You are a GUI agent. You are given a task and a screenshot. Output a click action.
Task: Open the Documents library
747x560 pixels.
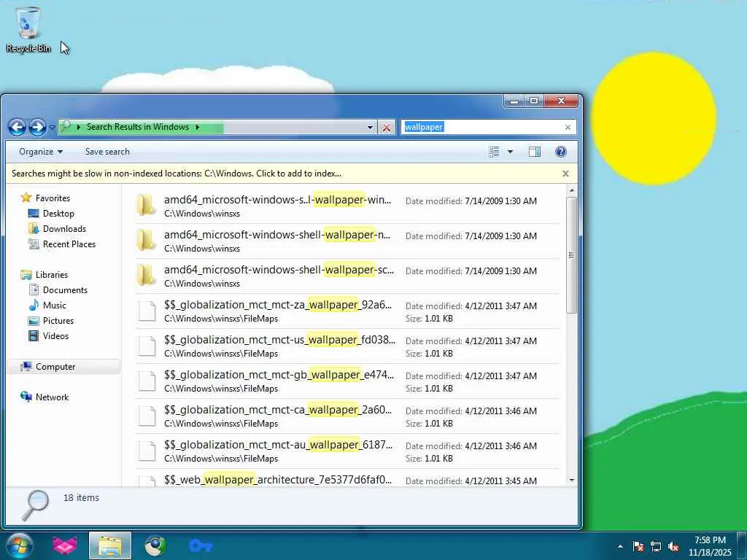[58, 290]
